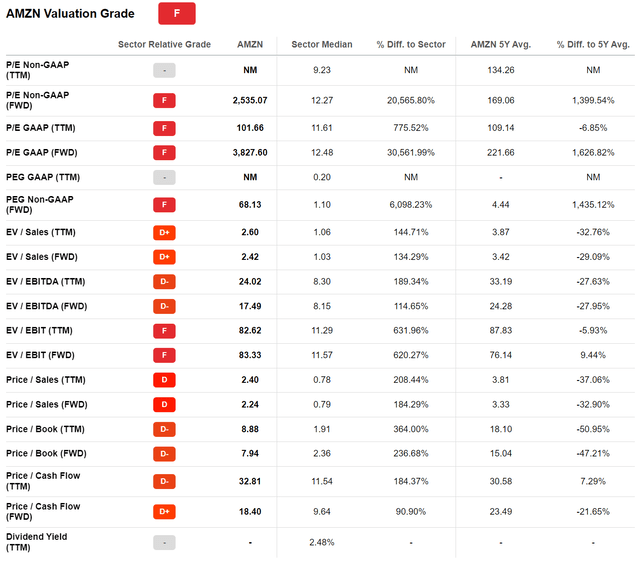The image size is (640, 564).
Task: Click the 5Y difference value -50.95%
Action: coord(593,429)
